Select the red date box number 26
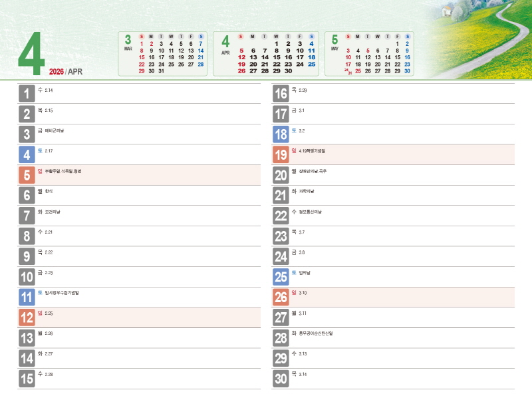Image resolution: width=532 pixels, height=402 pixels. coord(281,298)
